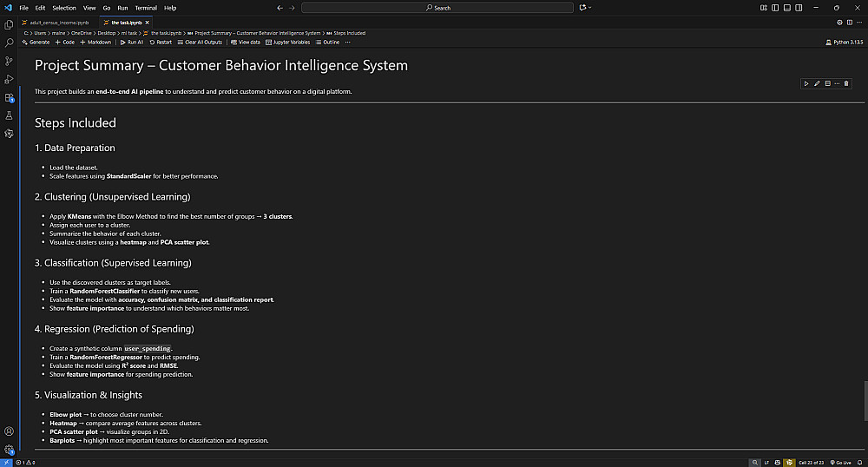Image resolution: width=868 pixels, height=467 pixels.
Task: Open the notebook toolbar more actions overflow
Action: pos(347,42)
